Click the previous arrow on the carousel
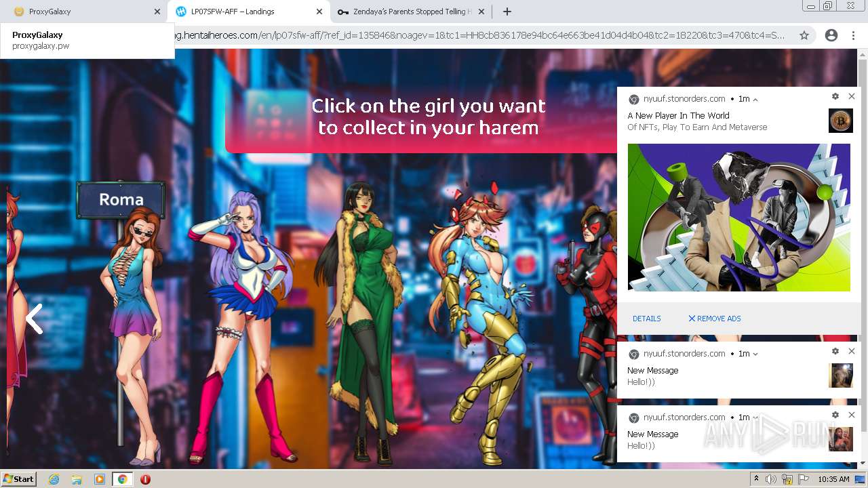The width and height of the screenshot is (868, 488). 34,319
